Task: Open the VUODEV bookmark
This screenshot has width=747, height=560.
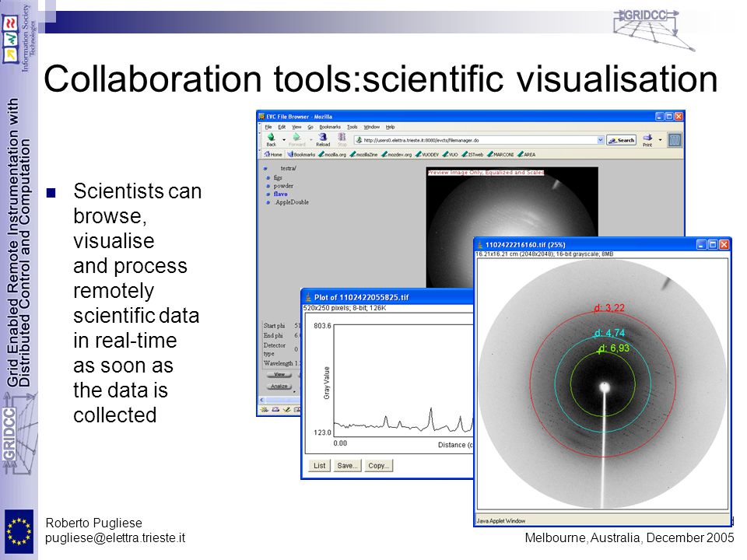Action: click(427, 154)
